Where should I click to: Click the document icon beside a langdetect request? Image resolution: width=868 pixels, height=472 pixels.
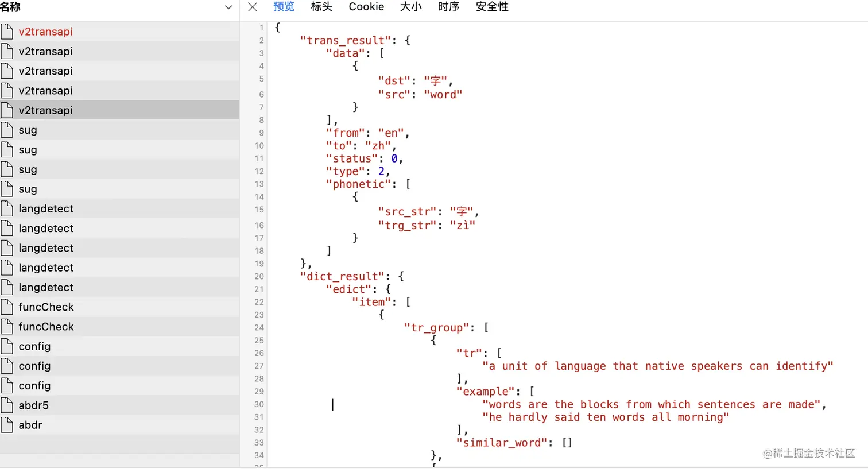[x=7, y=208]
